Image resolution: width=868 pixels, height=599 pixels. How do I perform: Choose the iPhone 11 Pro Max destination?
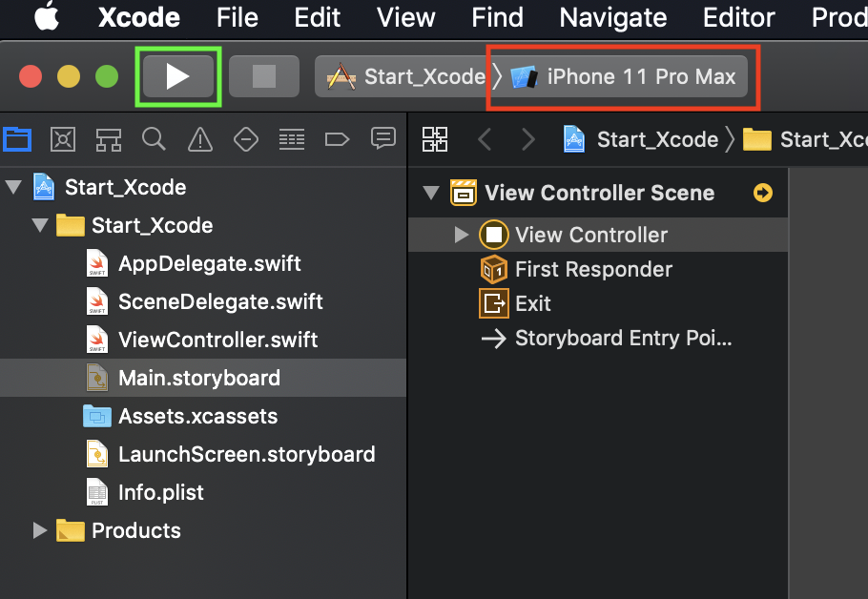625,76
